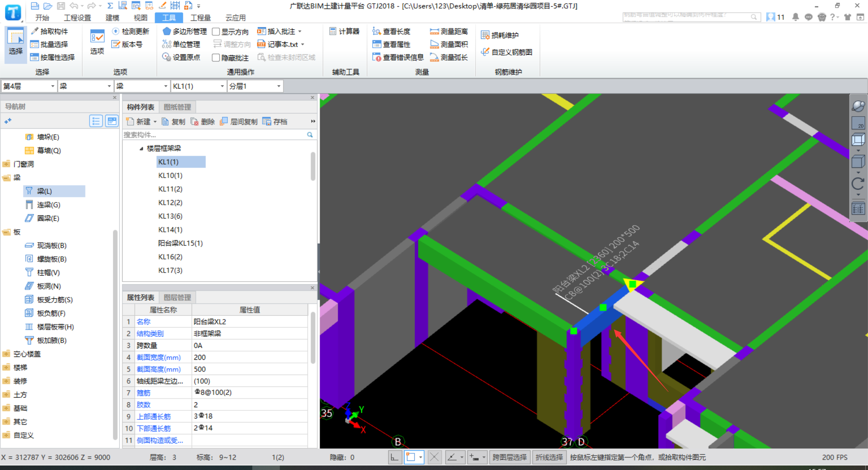868x470 pixels.
Task: Click 查看错误信息 view error info
Action: (398, 57)
